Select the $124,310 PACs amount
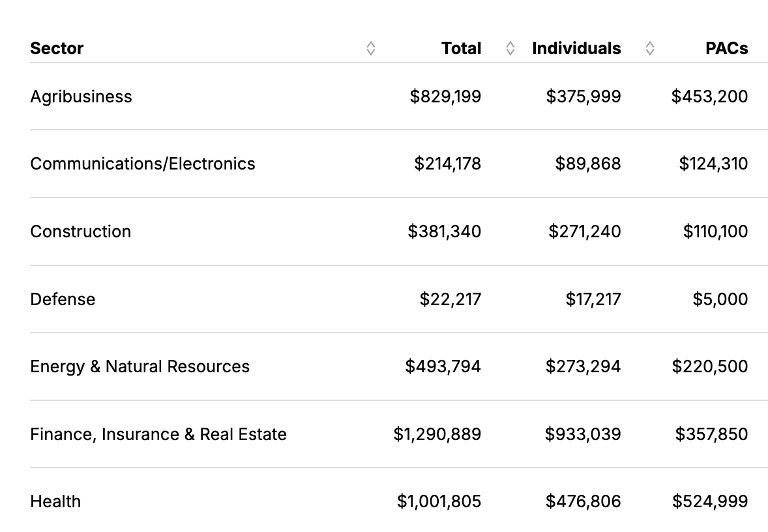This screenshot has height=532, width=768. 713,164
